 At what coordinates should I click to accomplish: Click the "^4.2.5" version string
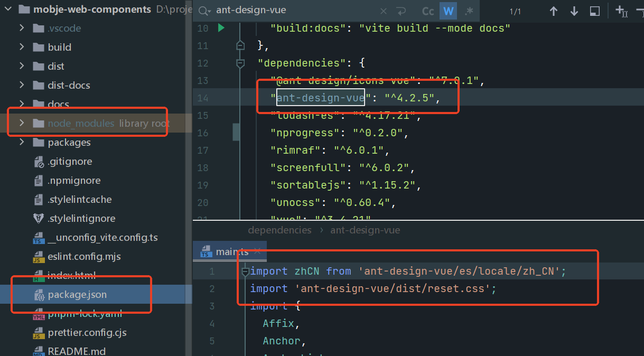[409, 98]
